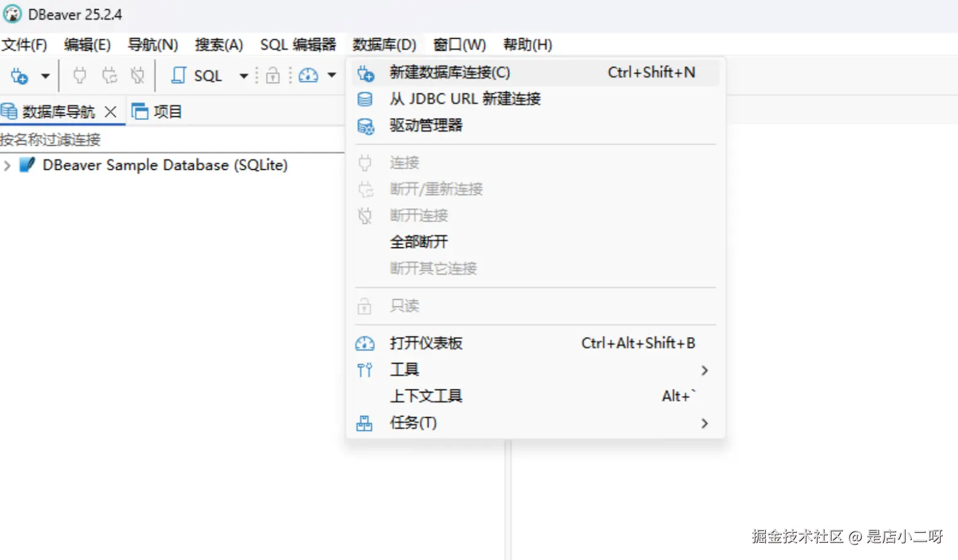Click the 工具 wrench icon in menu
Viewport: 958px width, 560px height.
tap(365, 370)
